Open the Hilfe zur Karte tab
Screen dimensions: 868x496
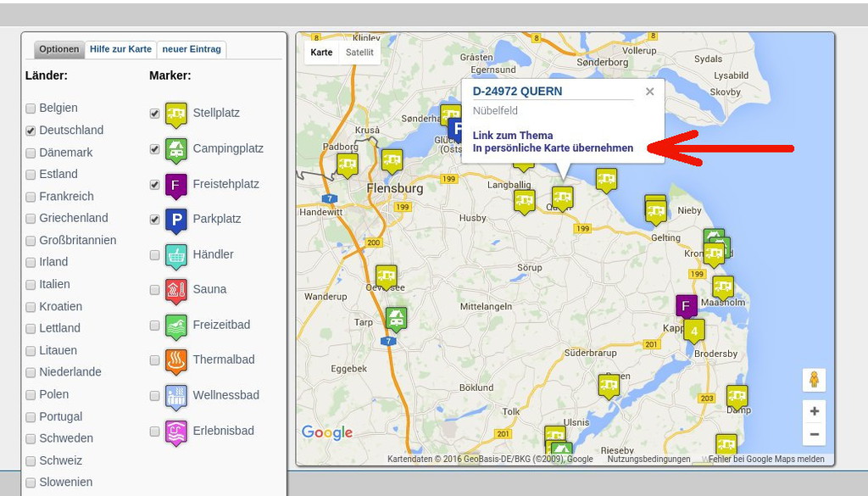[120, 49]
